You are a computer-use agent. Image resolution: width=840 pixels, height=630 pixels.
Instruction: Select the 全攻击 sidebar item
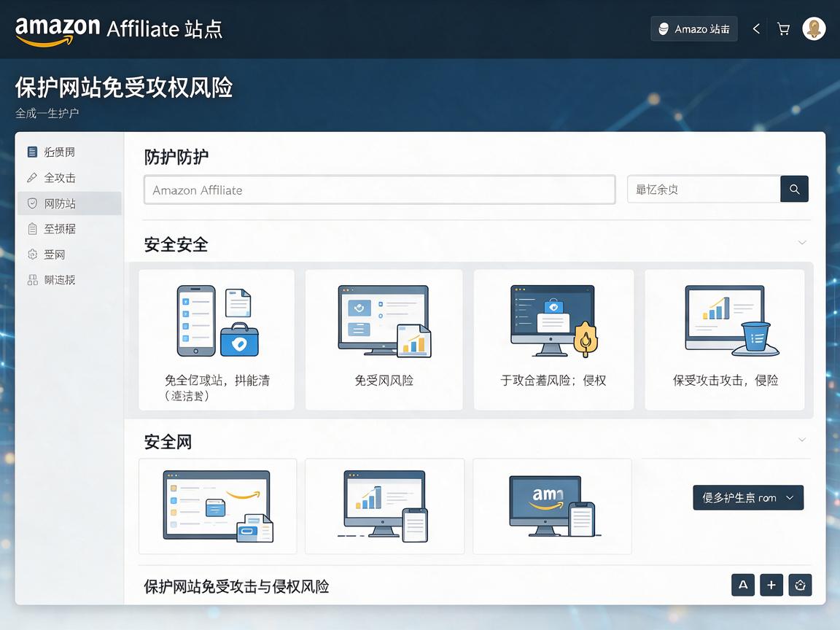[x=70, y=177]
